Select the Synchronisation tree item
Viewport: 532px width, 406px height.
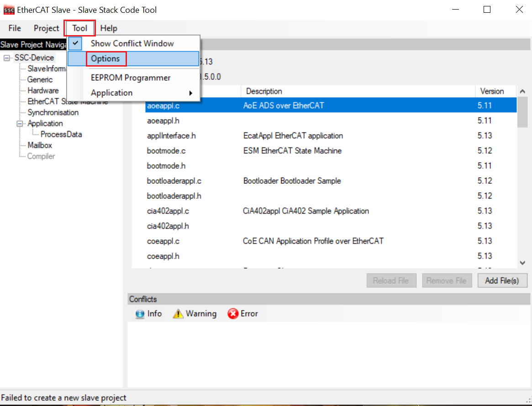[53, 112]
